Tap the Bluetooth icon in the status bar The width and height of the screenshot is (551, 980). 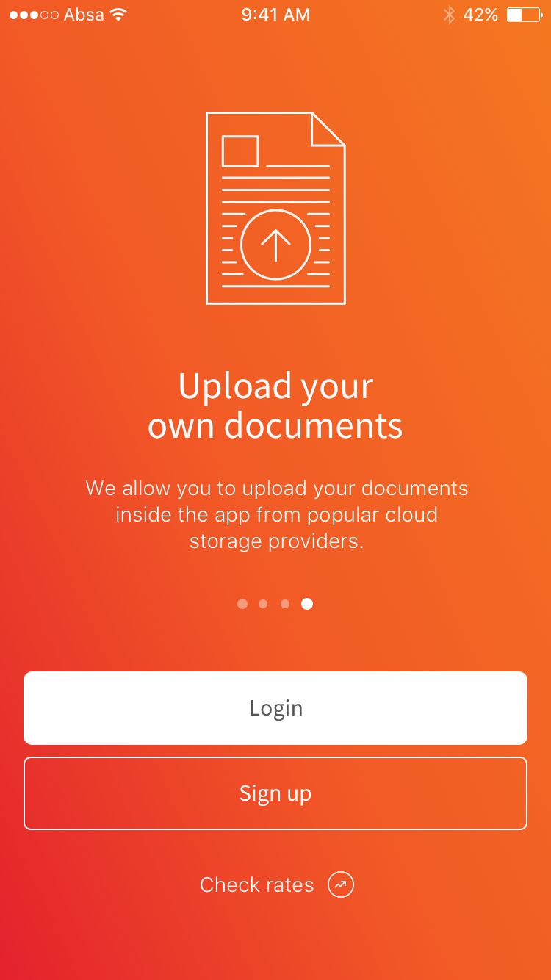(449, 15)
